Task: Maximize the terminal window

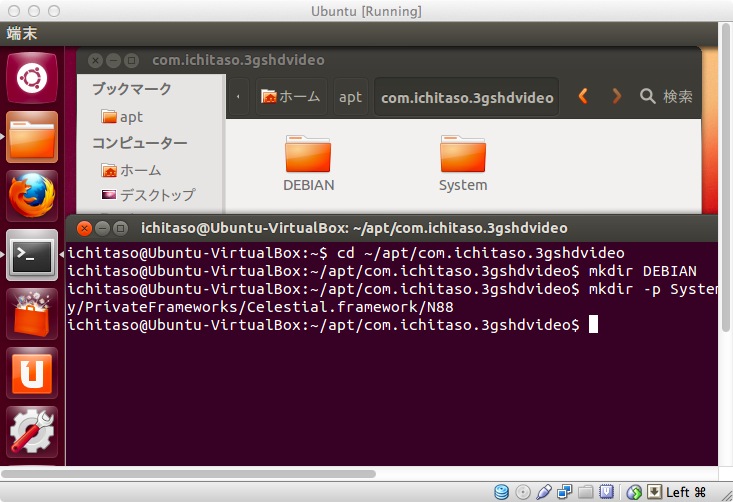Action: pos(120,229)
